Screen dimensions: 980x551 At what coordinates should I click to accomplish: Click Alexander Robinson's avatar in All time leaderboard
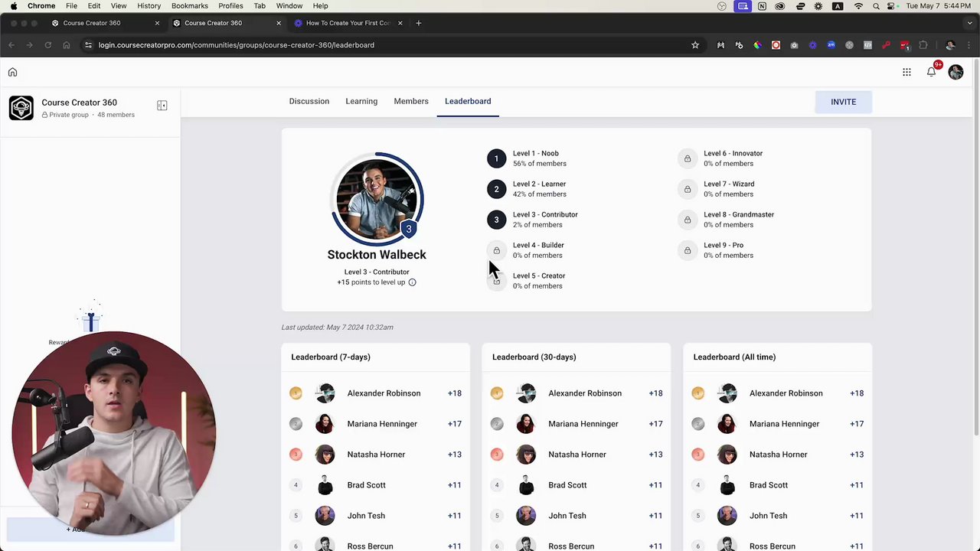tap(727, 393)
